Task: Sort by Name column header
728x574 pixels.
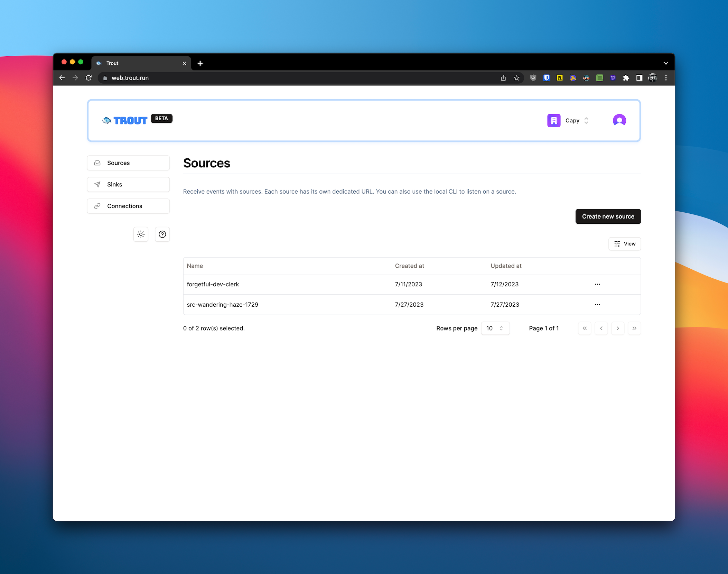Action: point(195,266)
